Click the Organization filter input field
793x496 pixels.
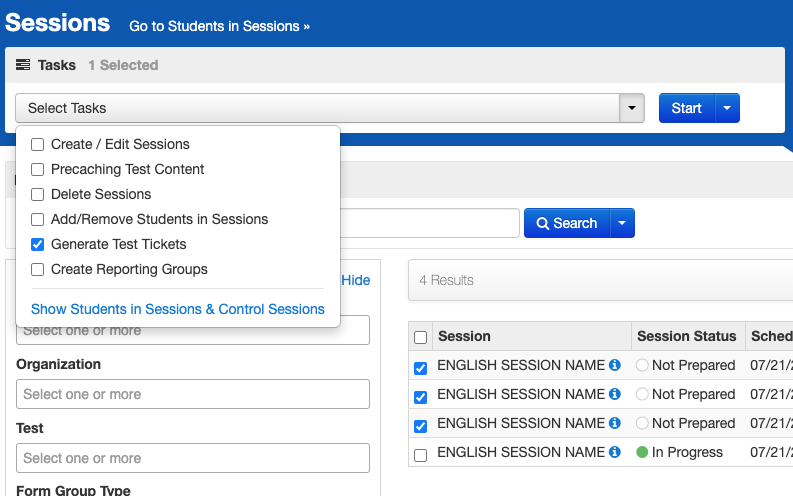193,394
